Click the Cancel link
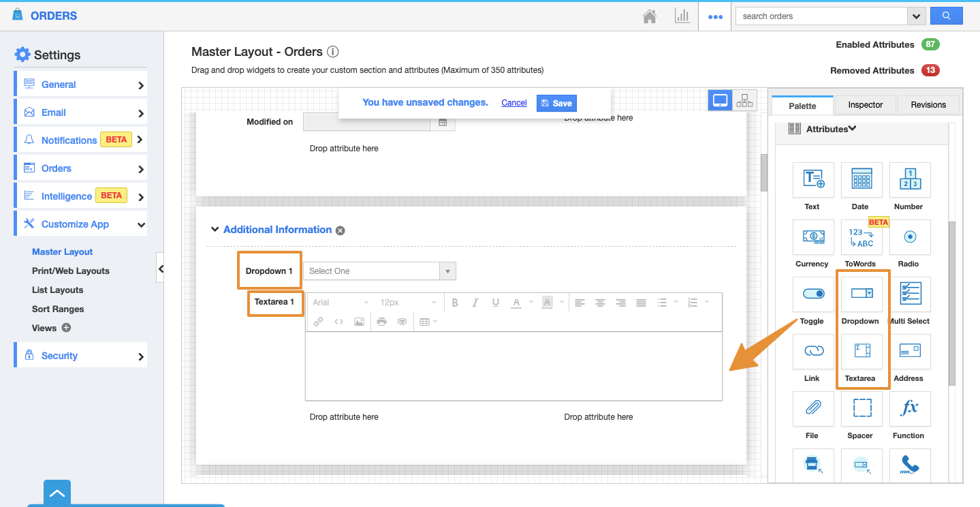980x507 pixels. (514, 103)
